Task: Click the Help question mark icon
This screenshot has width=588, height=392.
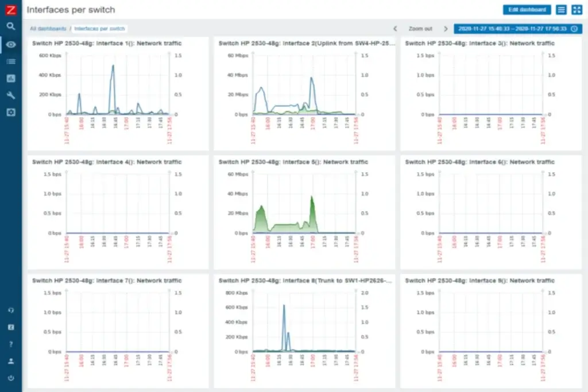Action: (11, 344)
